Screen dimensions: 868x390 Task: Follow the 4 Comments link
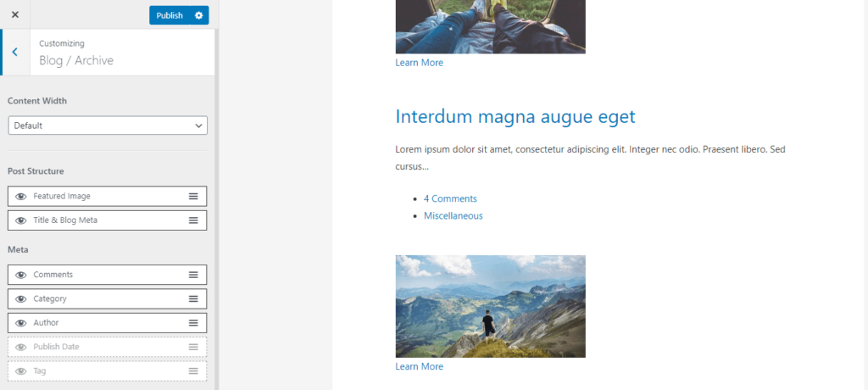pos(450,198)
